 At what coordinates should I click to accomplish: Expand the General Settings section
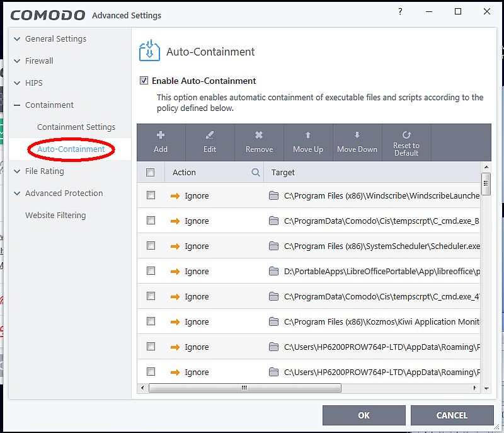17,39
